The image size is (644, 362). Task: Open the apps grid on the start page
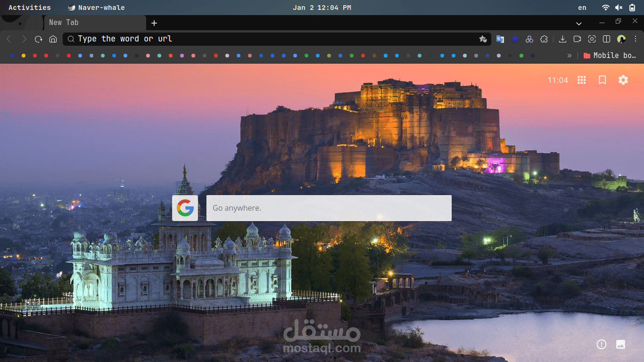(x=581, y=80)
